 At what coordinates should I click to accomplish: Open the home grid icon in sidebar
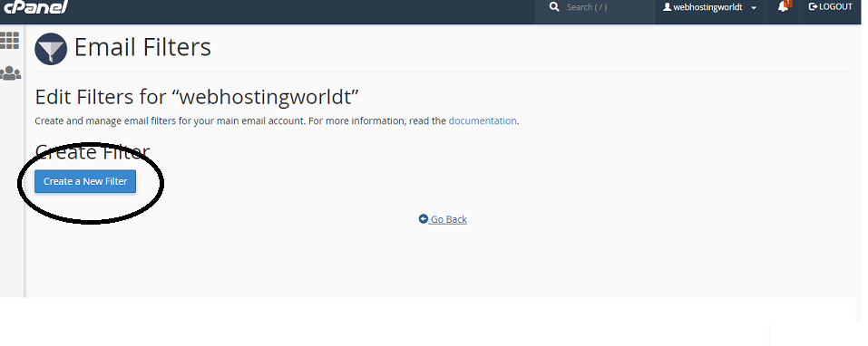point(9,41)
